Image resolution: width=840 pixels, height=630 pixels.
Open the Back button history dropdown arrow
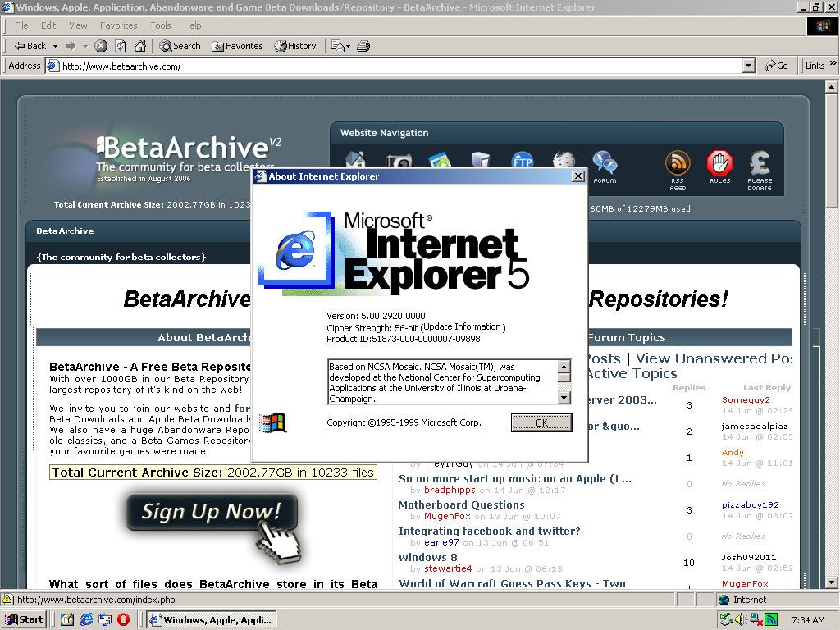[55, 47]
